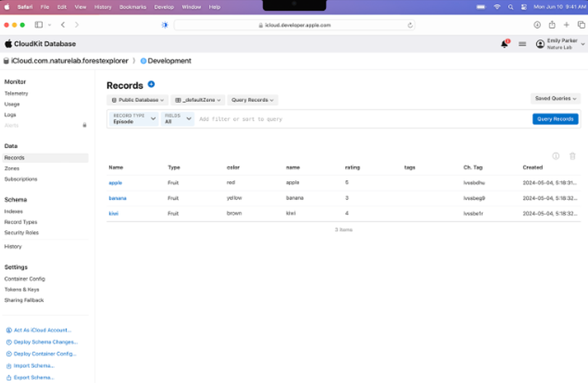
Task: Open History in the sidebar
Action: point(13,247)
